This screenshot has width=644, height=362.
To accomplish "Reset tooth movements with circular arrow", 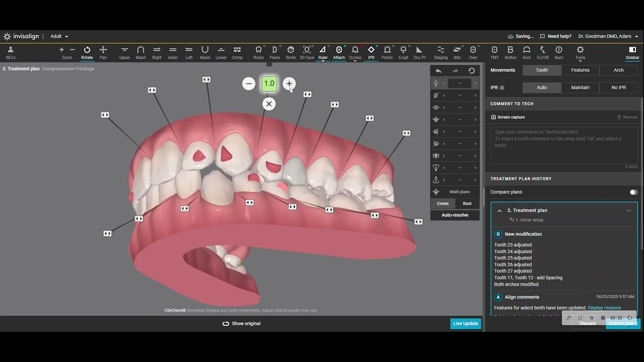I will pyautogui.click(x=471, y=71).
